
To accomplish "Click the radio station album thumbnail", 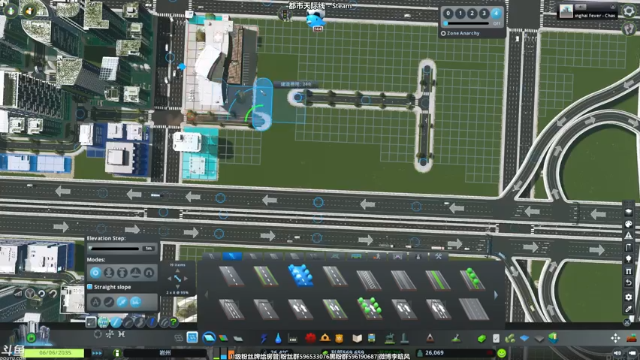I will point(567,11).
